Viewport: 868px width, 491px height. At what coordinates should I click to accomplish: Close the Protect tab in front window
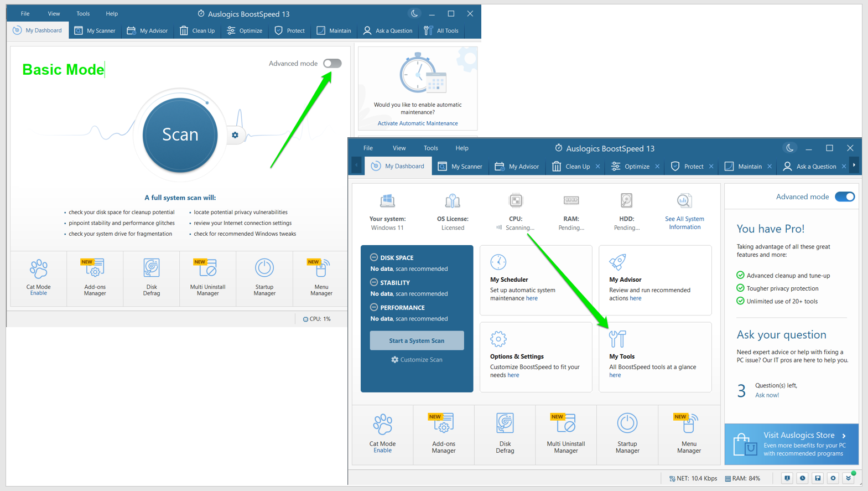pyautogui.click(x=711, y=166)
